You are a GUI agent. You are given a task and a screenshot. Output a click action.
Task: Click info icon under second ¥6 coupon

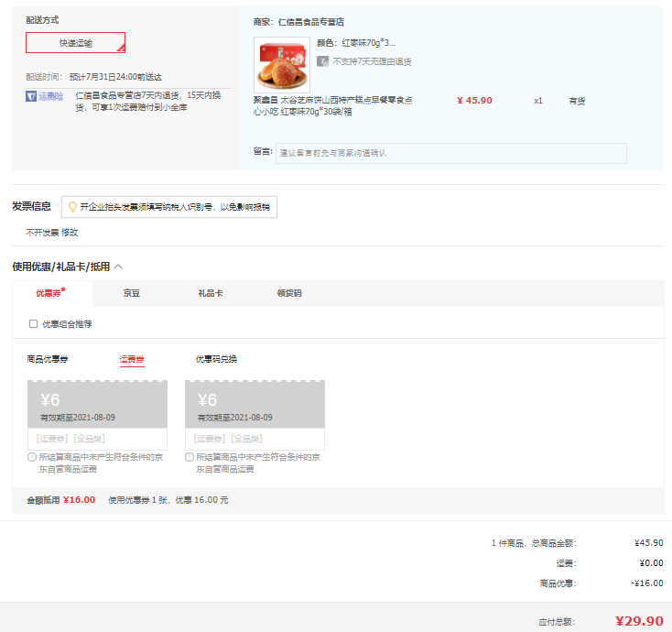[x=189, y=457]
